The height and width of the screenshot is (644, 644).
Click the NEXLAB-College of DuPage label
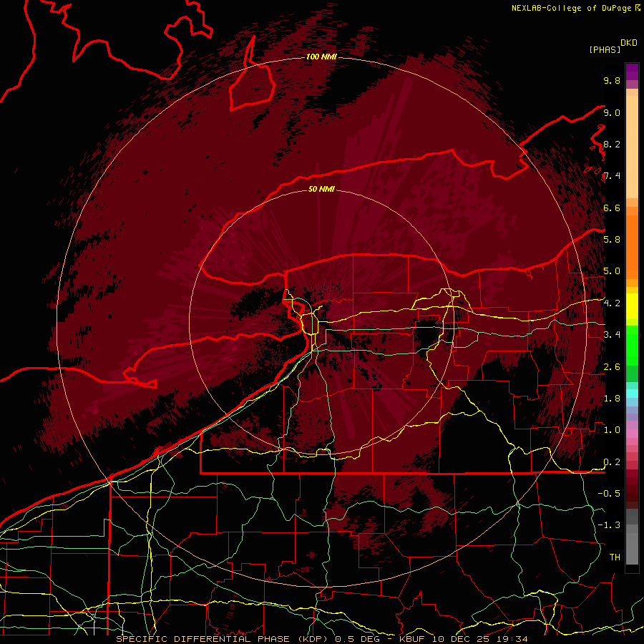[x=571, y=8]
